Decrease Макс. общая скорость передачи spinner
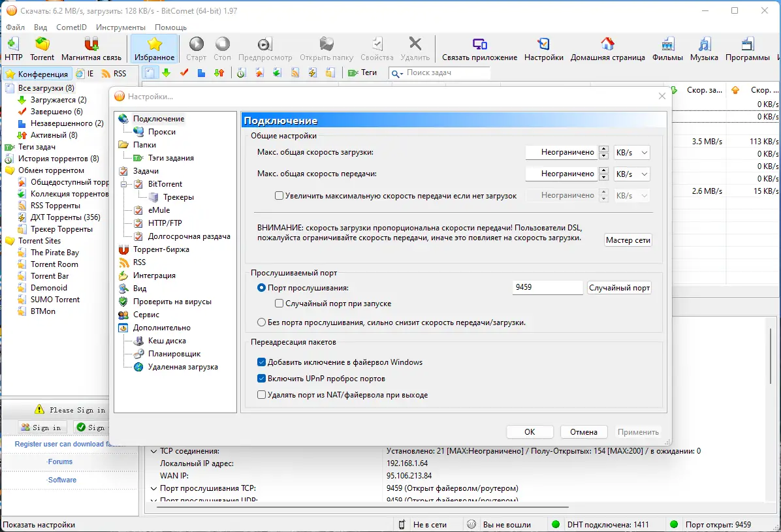 (603, 178)
